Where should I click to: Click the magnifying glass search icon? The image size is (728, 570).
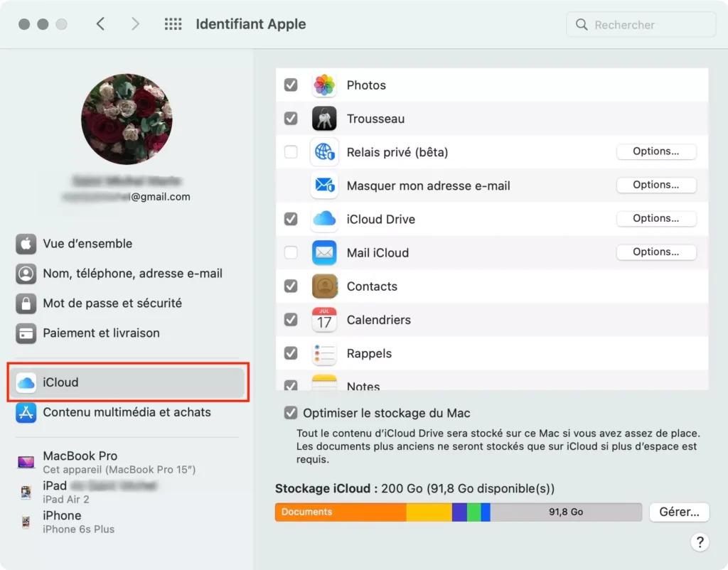[582, 24]
